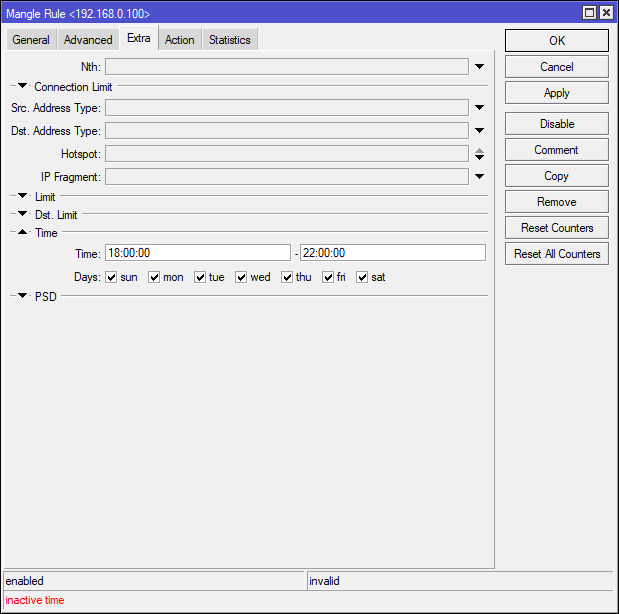This screenshot has width=619, height=614.
Task: Click the Hotspot up/down arrows
Action: (479, 154)
